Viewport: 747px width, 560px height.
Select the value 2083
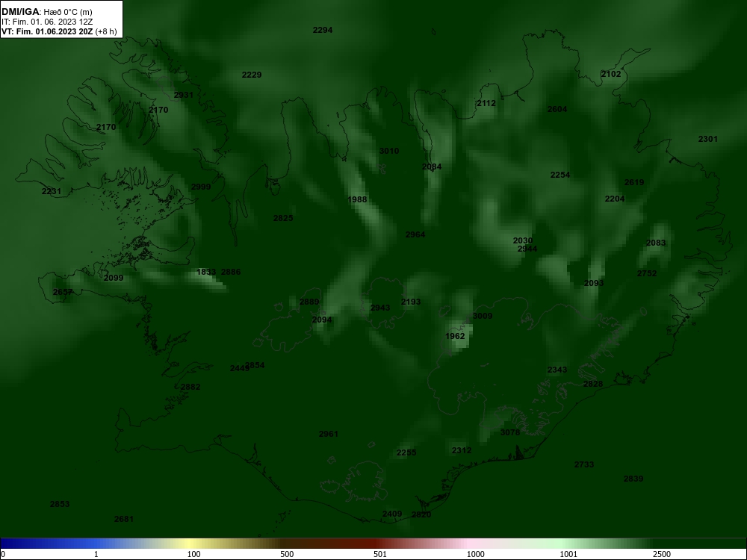click(x=656, y=243)
